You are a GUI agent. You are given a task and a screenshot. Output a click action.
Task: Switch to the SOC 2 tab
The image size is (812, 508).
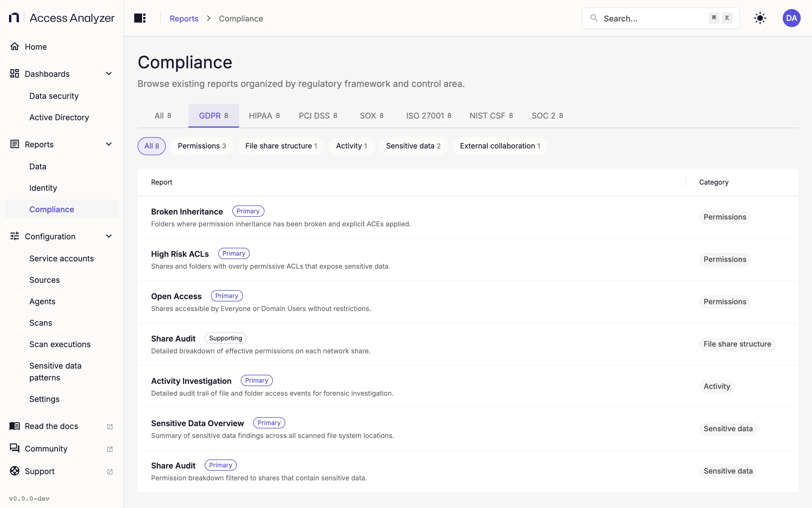[x=547, y=116]
